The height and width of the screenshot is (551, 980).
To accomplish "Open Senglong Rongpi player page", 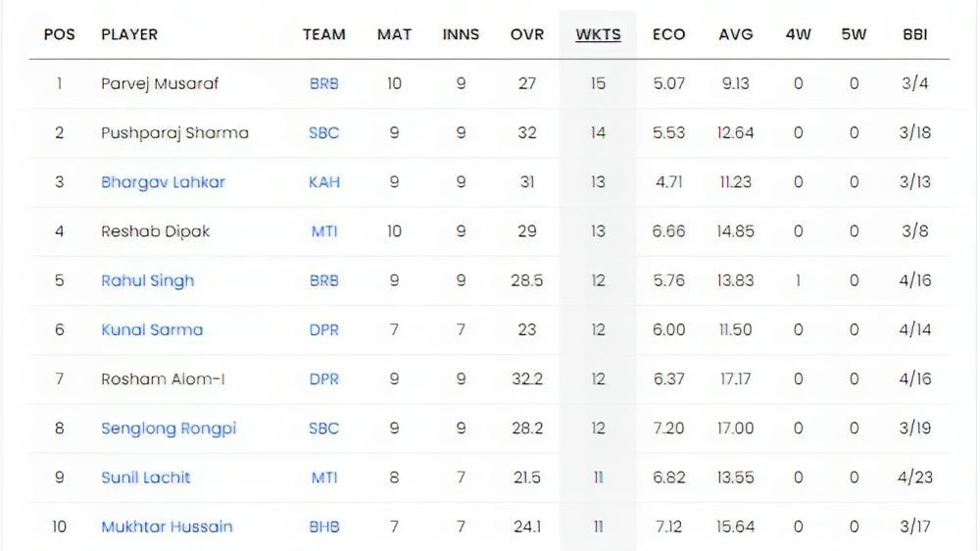I will 169,428.
